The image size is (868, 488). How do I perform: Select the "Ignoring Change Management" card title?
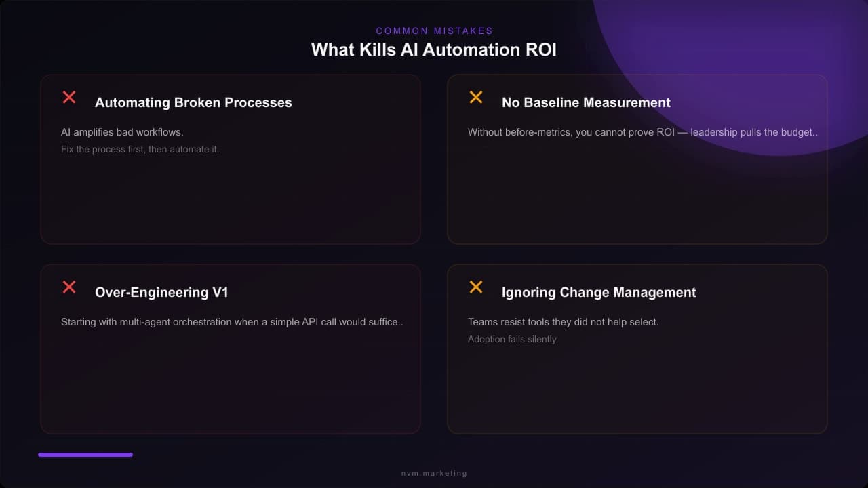(599, 292)
